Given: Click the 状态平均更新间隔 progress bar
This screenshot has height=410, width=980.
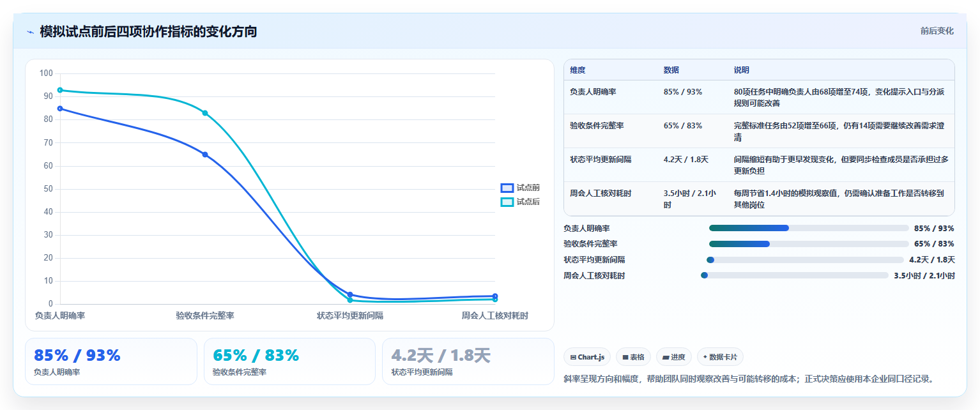Looking at the screenshot, I should point(805,260).
